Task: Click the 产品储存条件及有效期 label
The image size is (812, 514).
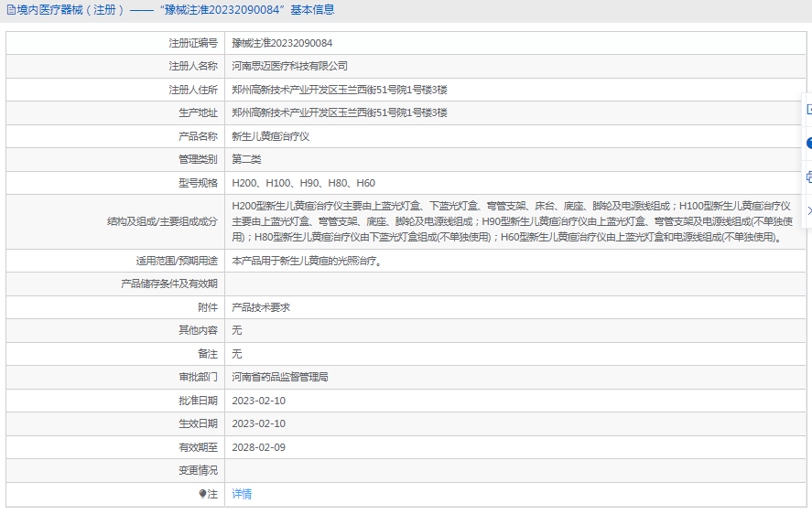Action: tap(169, 284)
